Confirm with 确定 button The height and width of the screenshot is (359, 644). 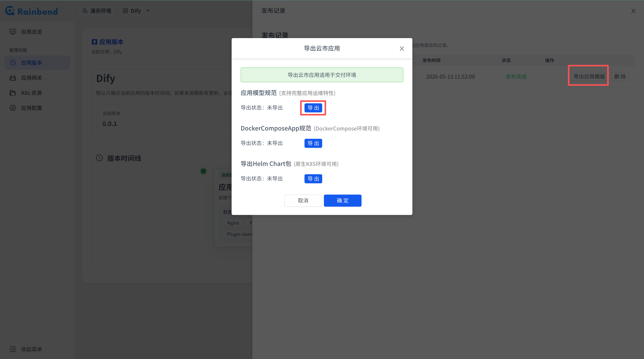pyautogui.click(x=343, y=201)
